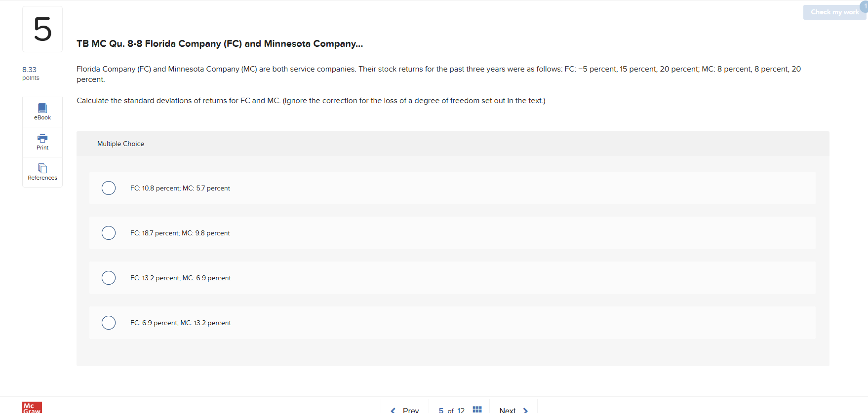Click the Check my work button
This screenshot has width=868, height=413.
[834, 12]
